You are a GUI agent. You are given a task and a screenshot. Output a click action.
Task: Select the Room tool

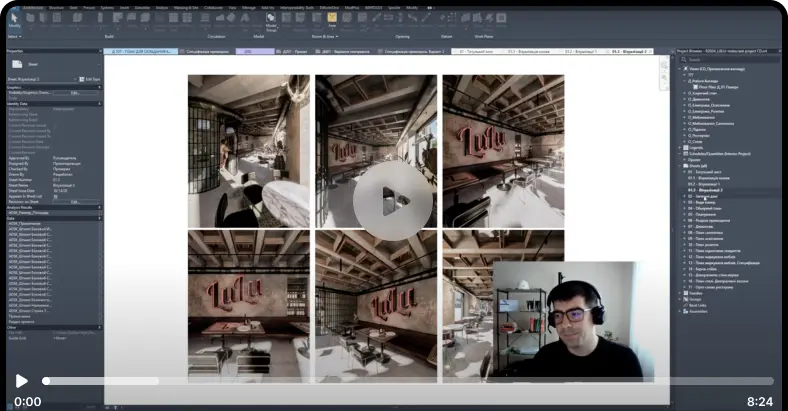click(x=287, y=20)
